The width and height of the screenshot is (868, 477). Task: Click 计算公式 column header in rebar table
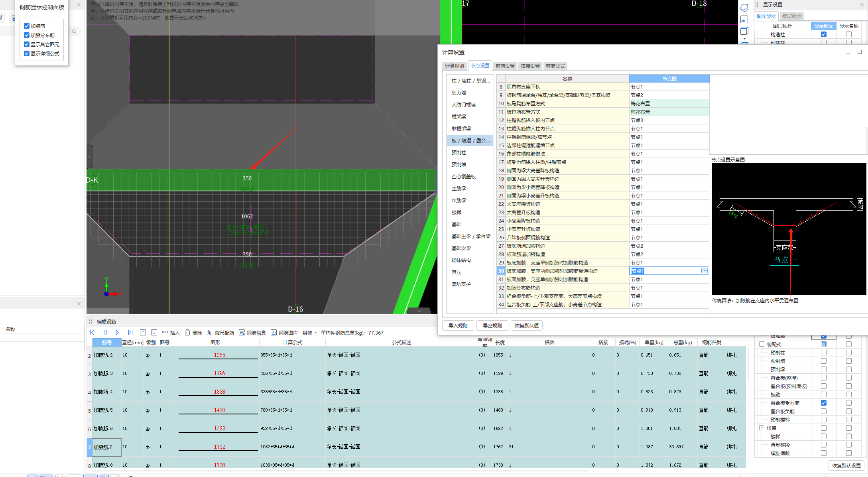(292, 342)
